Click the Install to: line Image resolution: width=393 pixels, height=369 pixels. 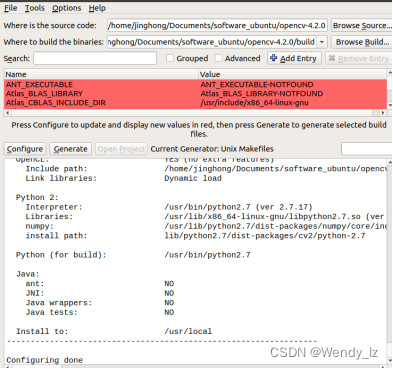pos(42,331)
